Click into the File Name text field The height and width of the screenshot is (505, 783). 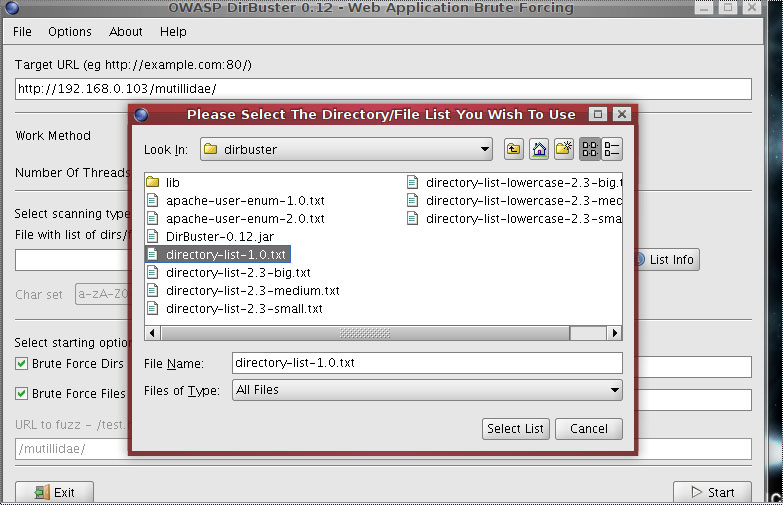pyautogui.click(x=427, y=363)
